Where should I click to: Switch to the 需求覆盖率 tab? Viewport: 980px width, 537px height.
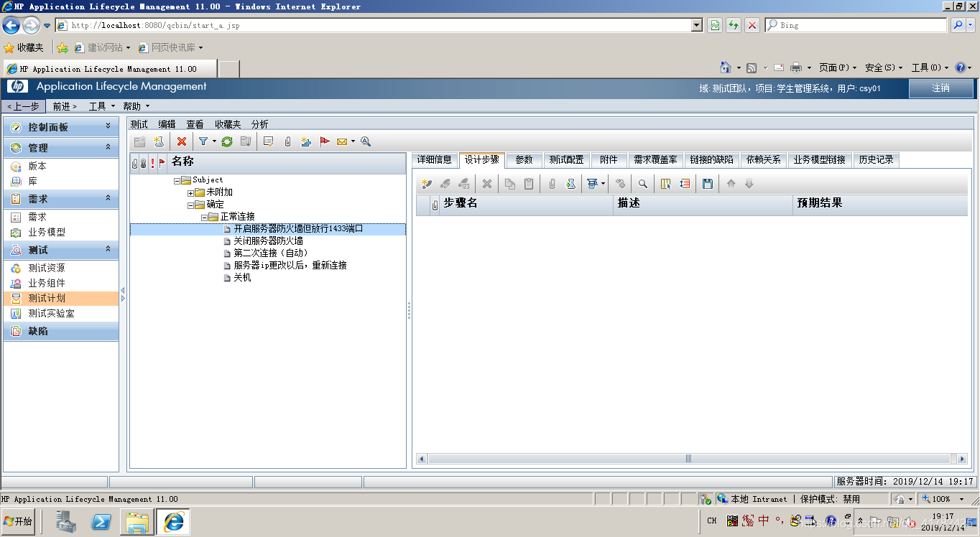tap(655, 160)
